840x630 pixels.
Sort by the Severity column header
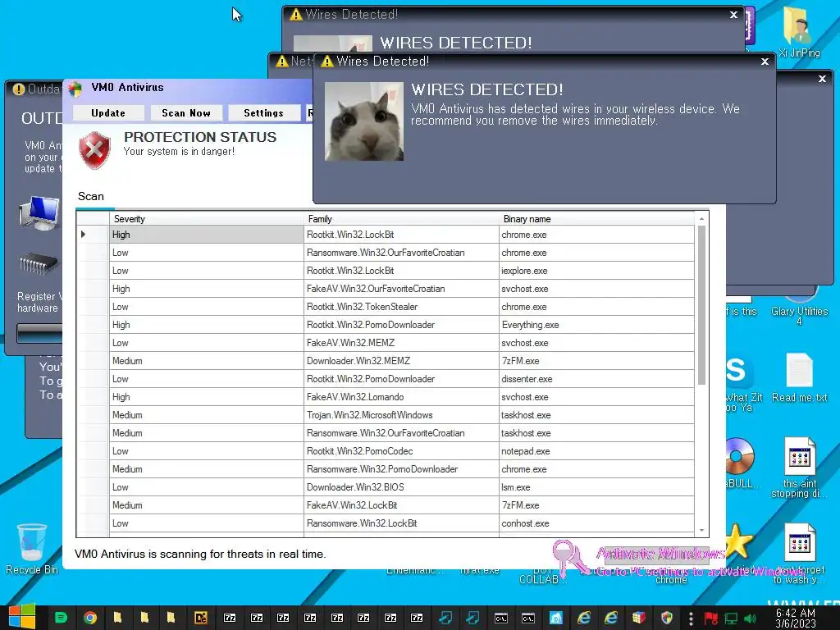tap(206, 218)
